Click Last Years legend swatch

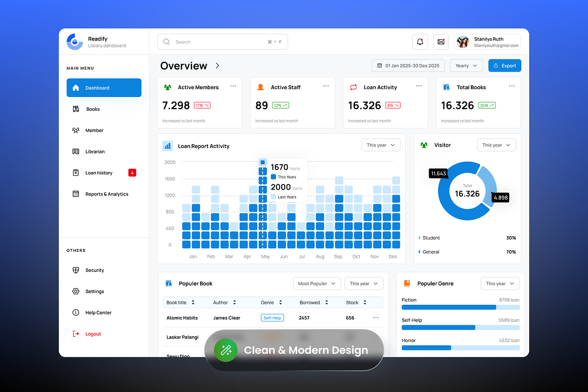pyautogui.click(x=273, y=196)
